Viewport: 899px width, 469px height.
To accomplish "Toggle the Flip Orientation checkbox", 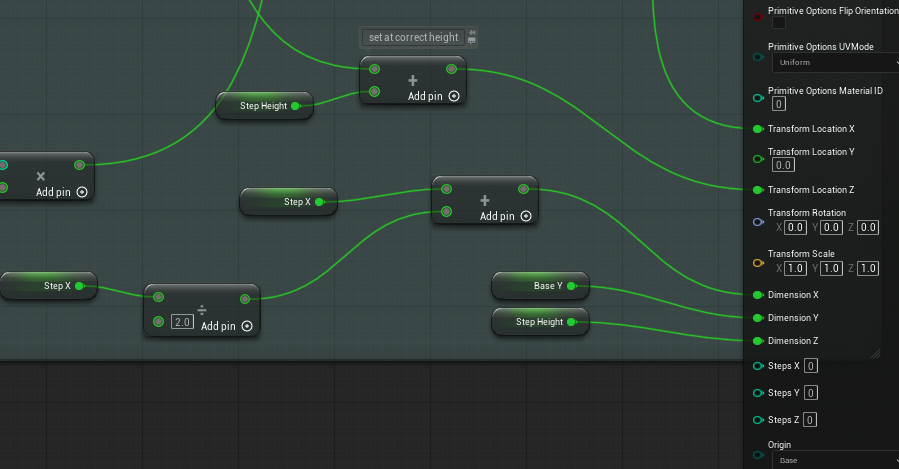I will pos(779,23).
